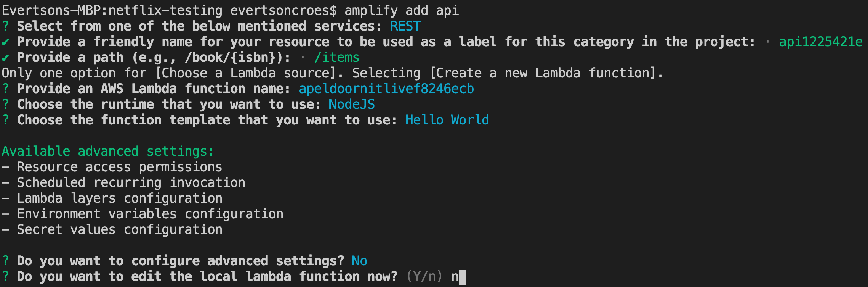Click the Resource access permissions line
868x287 pixels.
pyautogui.click(x=112, y=167)
